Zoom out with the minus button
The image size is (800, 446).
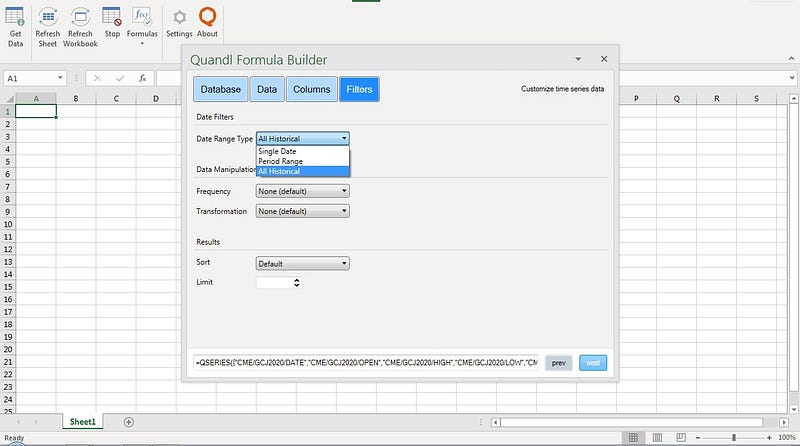click(x=698, y=438)
